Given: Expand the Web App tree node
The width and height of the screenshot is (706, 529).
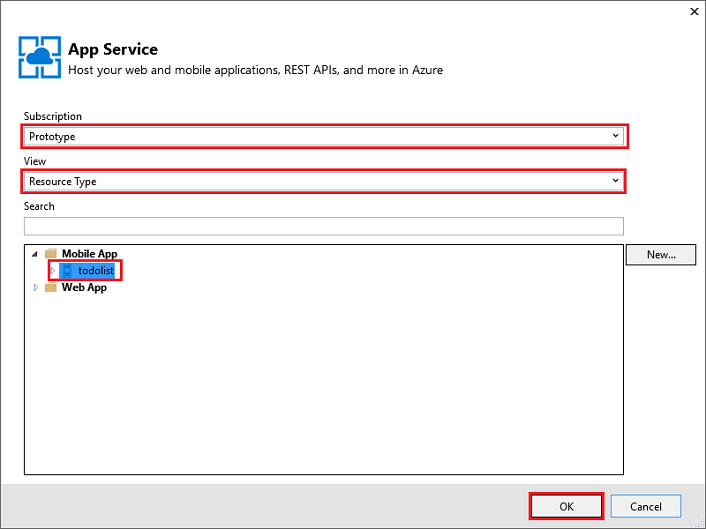Looking at the screenshot, I should click(x=36, y=287).
